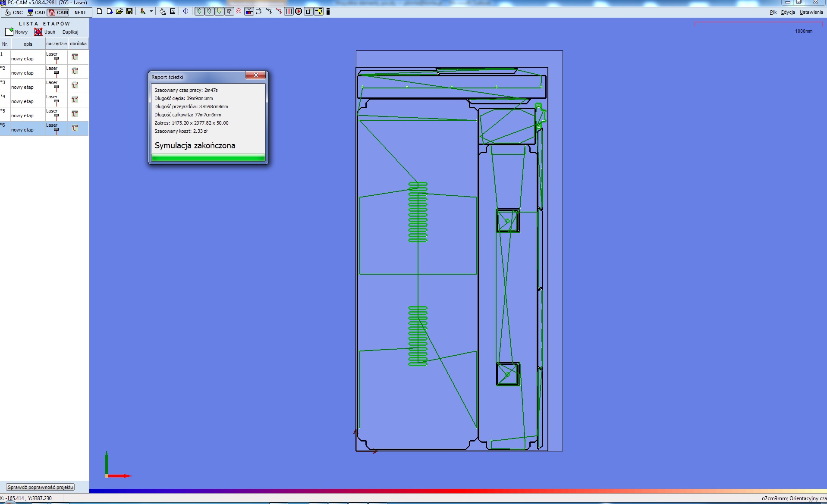Image resolution: width=827 pixels, height=504 pixels.
Task: Click the Sprawdź poprawność projektu button
Action: 41,487
